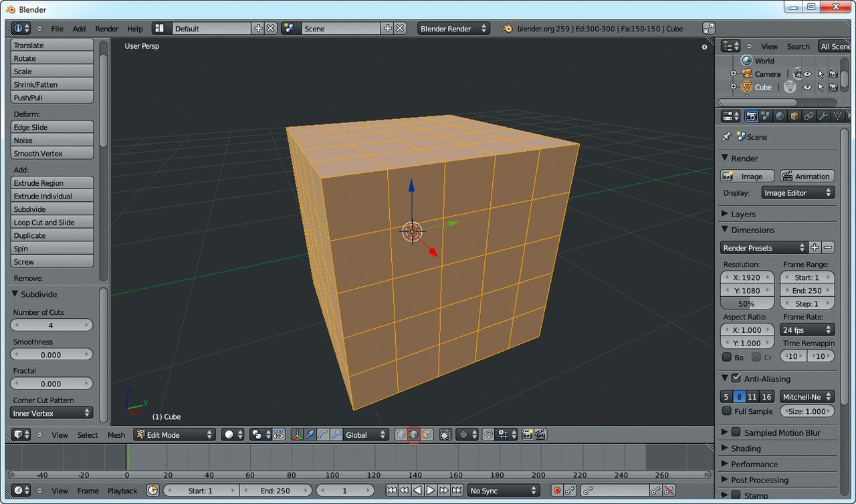Toggle Camera visibility eye icon

(x=808, y=74)
